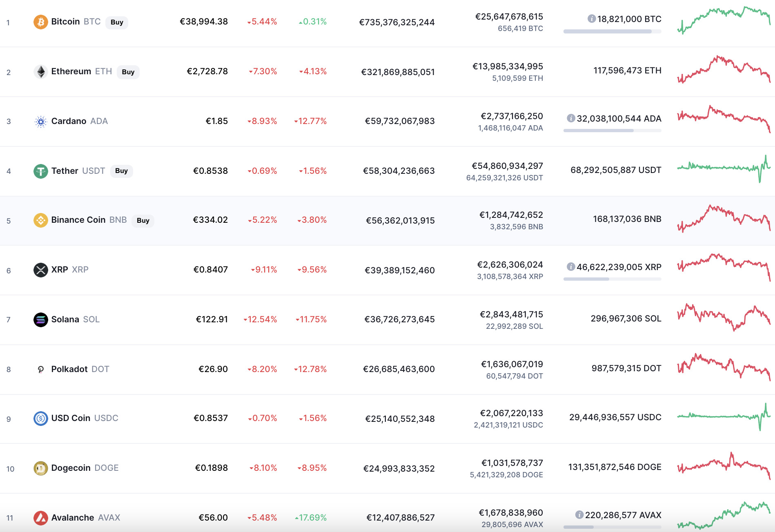Click the Ethereum logo icon
The height and width of the screenshot is (532, 775).
(40, 72)
